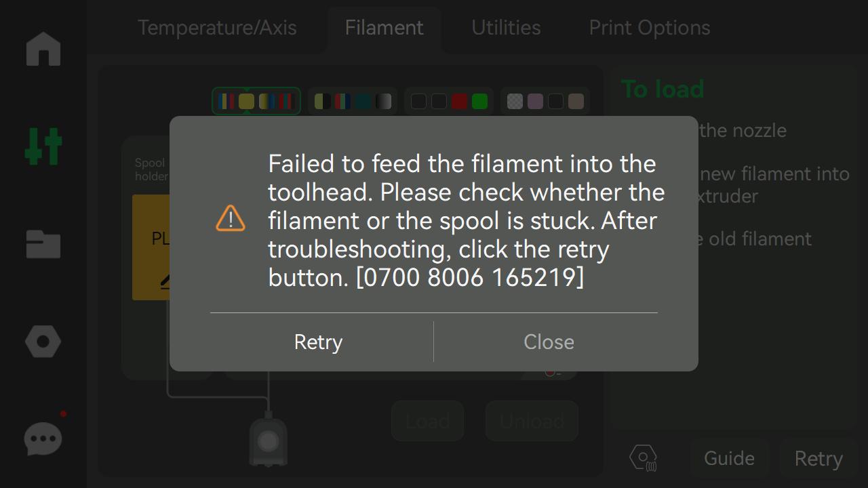The height and width of the screenshot is (488, 868).
Task: Tap the toolhead graphic in the diagram
Action: (268, 441)
